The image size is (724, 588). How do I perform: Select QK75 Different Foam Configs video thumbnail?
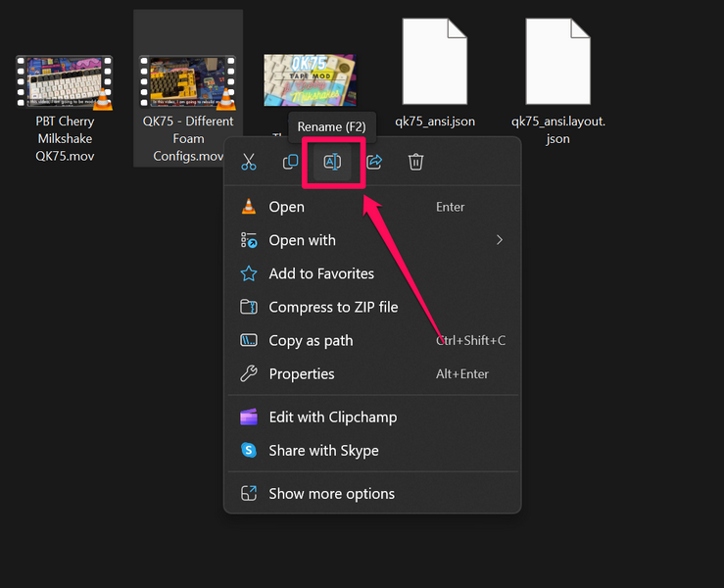(x=187, y=82)
